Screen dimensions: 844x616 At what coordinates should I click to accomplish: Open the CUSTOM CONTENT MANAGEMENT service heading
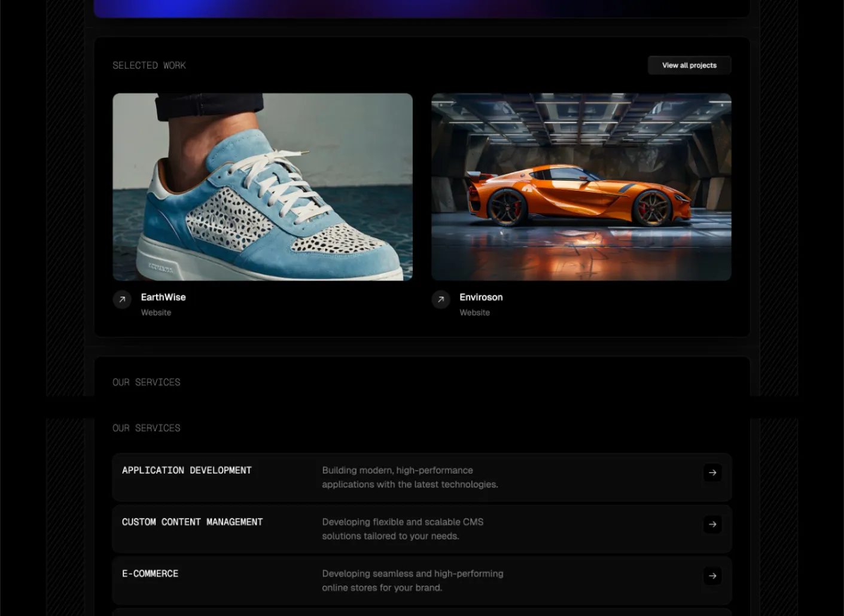click(x=192, y=522)
